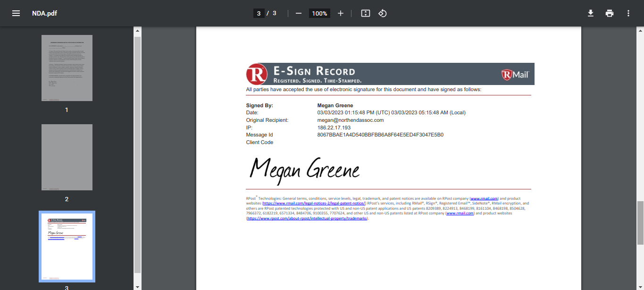This screenshot has height=290, width=644.
Task: Open the legal-patent-notice link
Action: pos(314,204)
